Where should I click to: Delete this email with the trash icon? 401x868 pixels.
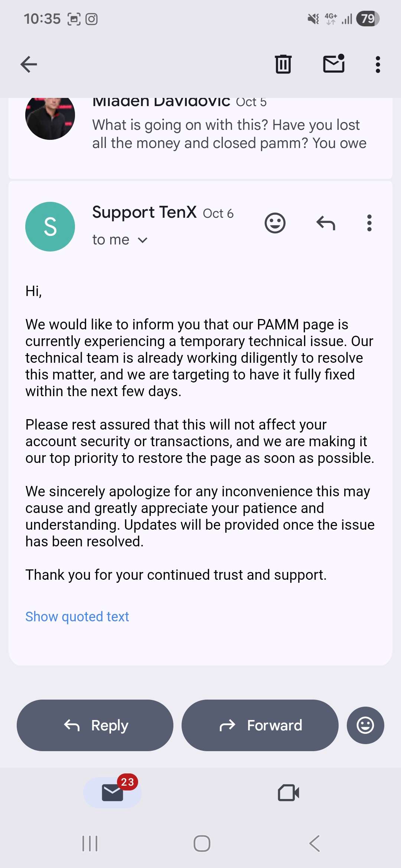point(283,64)
